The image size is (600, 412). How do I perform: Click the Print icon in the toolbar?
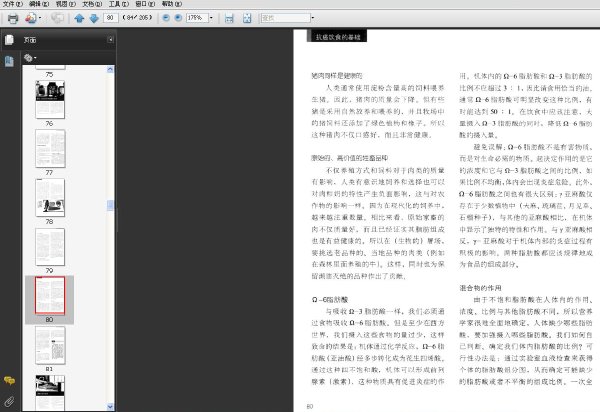13,18
